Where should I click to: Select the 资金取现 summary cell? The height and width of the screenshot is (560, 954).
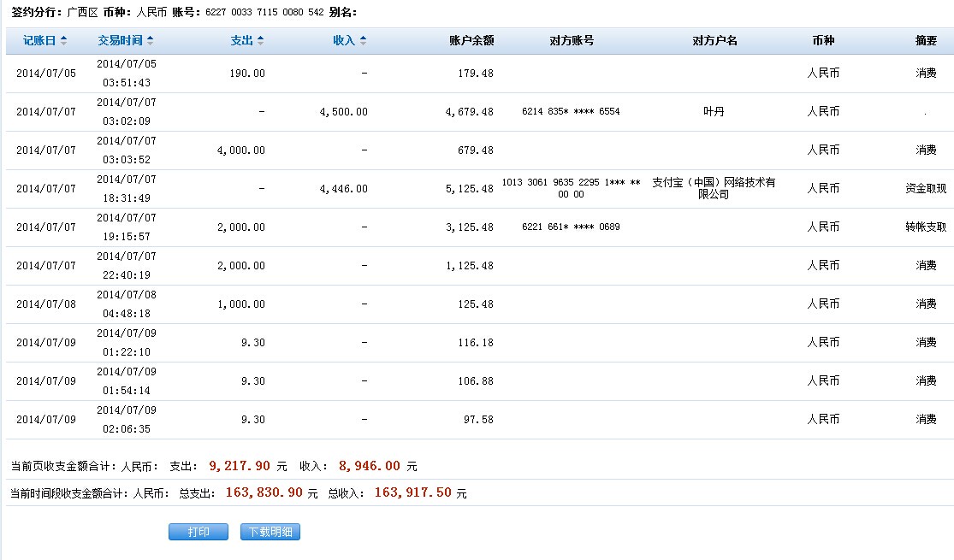[x=926, y=188]
